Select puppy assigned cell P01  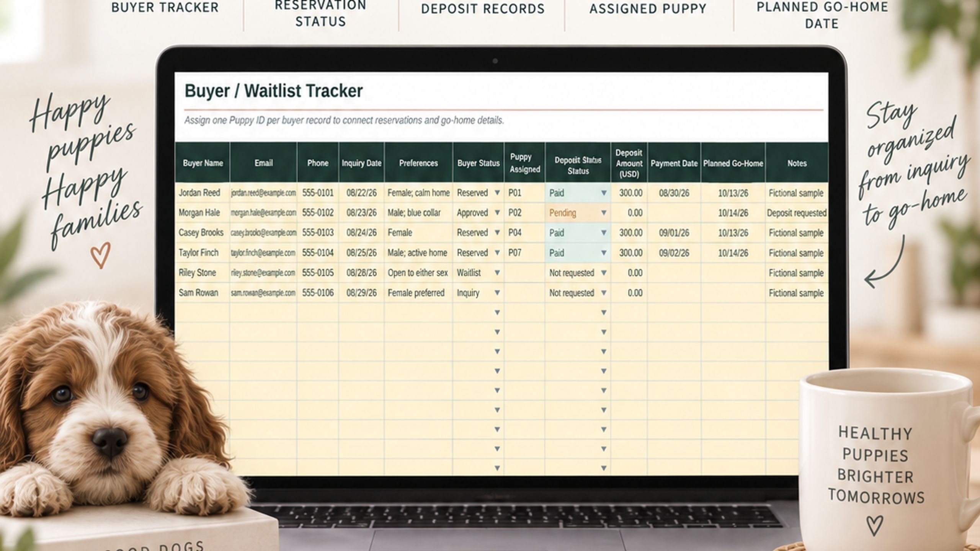(x=524, y=193)
